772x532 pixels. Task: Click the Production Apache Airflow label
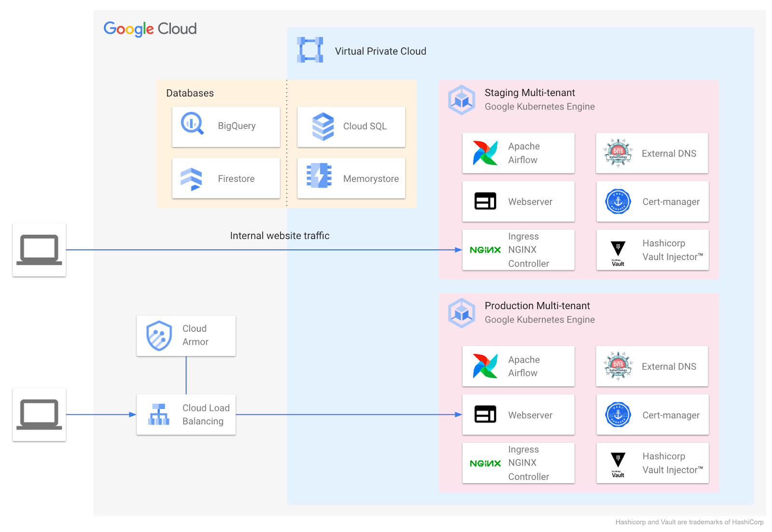click(x=524, y=366)
